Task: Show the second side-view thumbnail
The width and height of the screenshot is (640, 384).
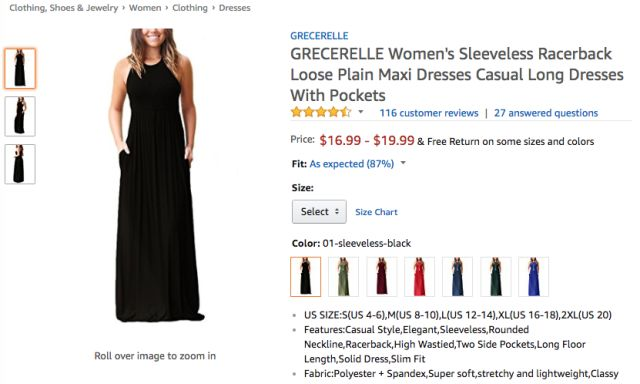Action: (20, 116)
